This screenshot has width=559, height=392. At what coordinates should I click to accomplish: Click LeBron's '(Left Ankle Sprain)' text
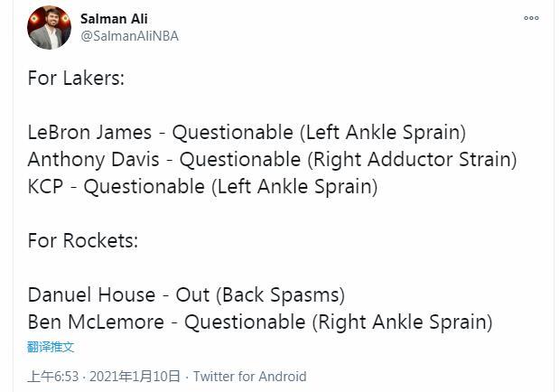383,133
